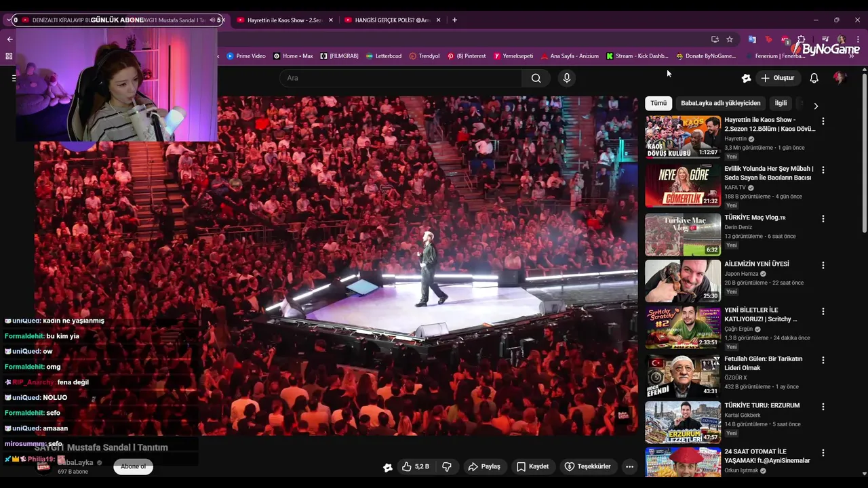Bookmark this page with the star icon
The height and width of the screenshot is (488, 868).
(x=730, y=39)
